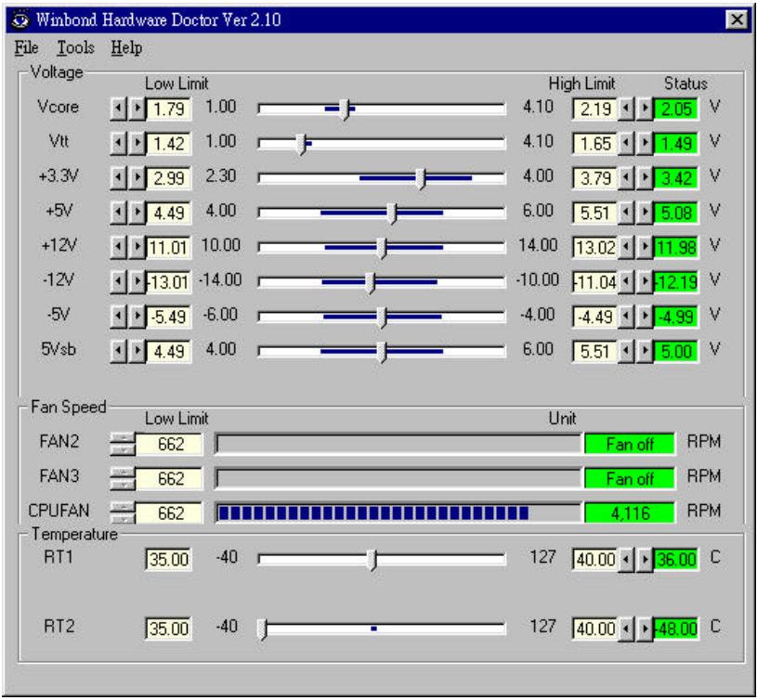Close the Winbond Hardware Doctor window
This screenshot has width=757, height=700.
point(737,19)
